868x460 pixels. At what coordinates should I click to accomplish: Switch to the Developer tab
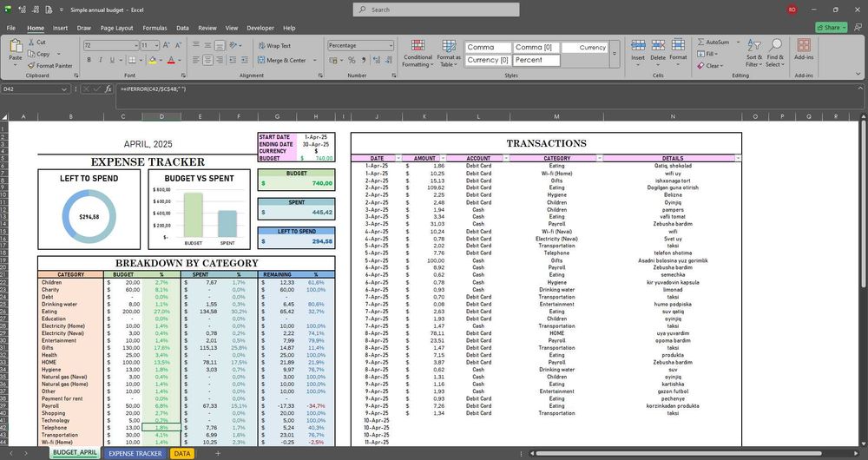260,28
